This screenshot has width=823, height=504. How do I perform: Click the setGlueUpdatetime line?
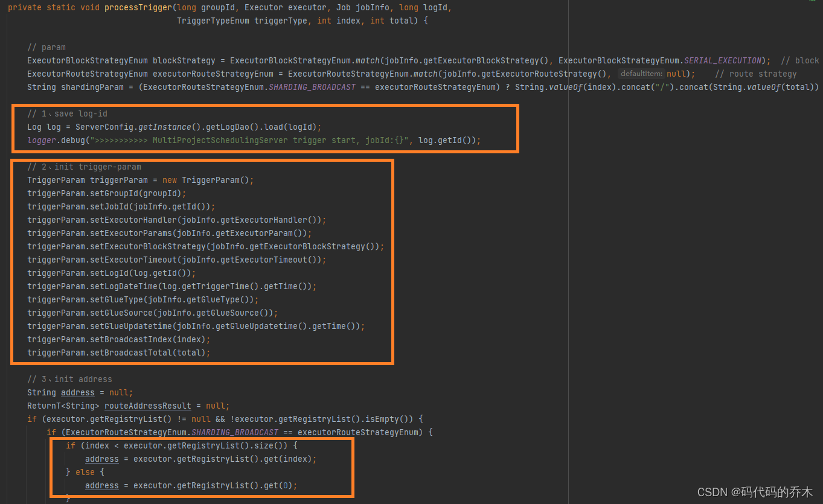196,326
